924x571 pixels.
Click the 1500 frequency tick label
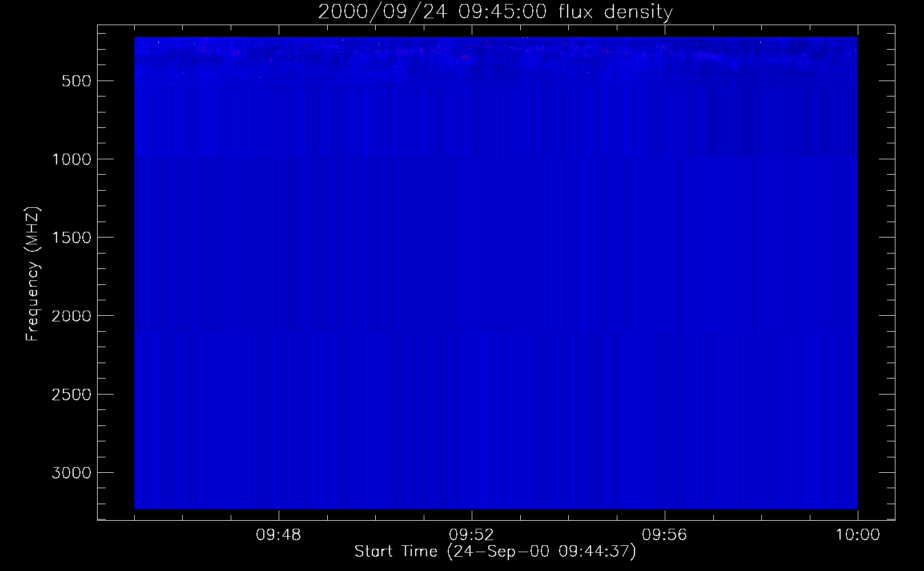(x=72, y=238)
